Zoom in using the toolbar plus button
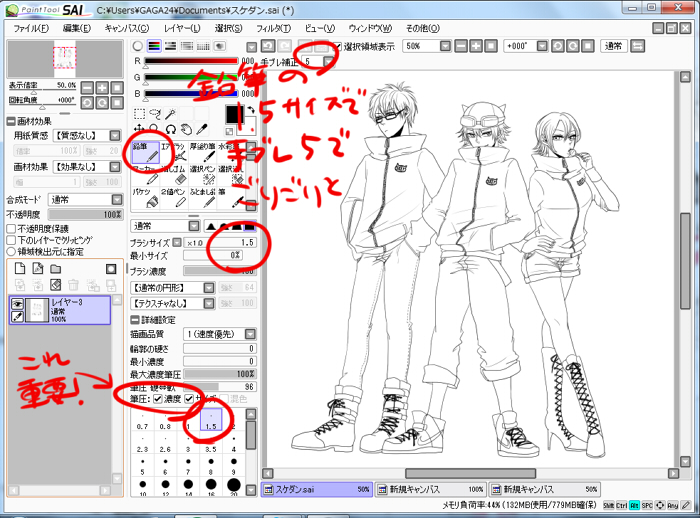Viewport: 700px width, 518px height. tap(476, 46)
